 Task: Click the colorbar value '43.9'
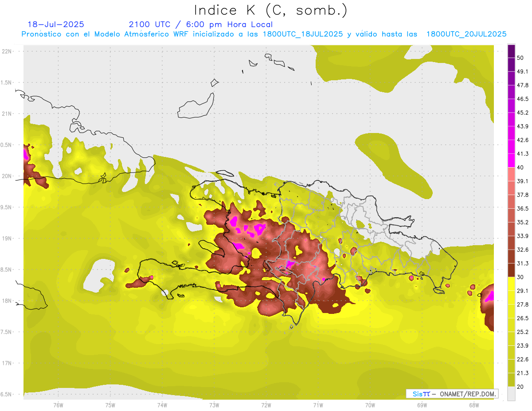tap(523, 127)
